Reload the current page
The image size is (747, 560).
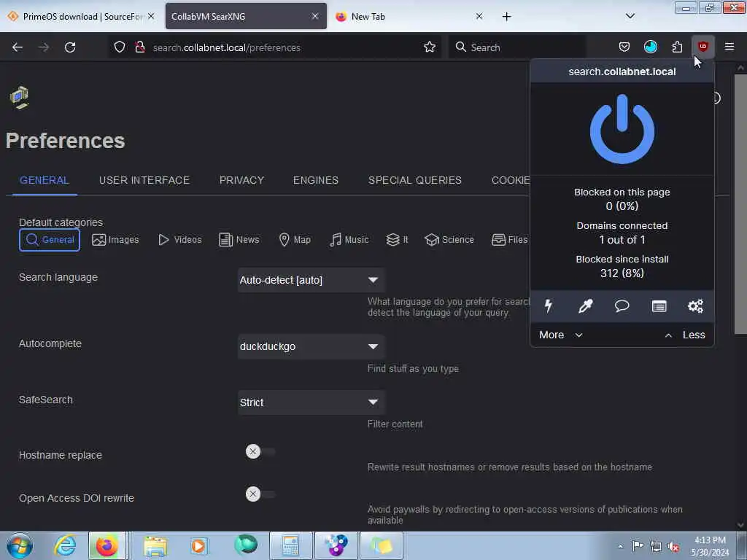[x=70, y=47]
